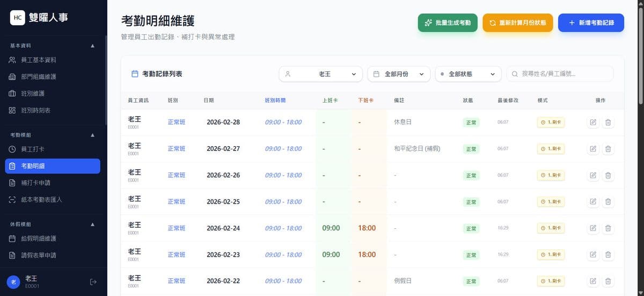Go to 員工打卡 page
Viewport: 644px width, 296px height.
53,149
